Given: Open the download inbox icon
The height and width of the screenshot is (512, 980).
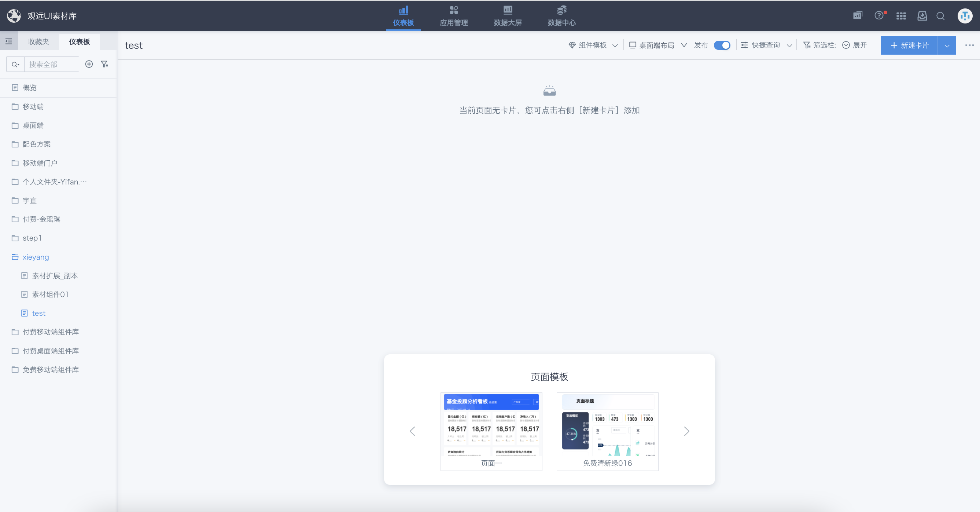Looking at the screenshot, I should click(x=922, y=16).
